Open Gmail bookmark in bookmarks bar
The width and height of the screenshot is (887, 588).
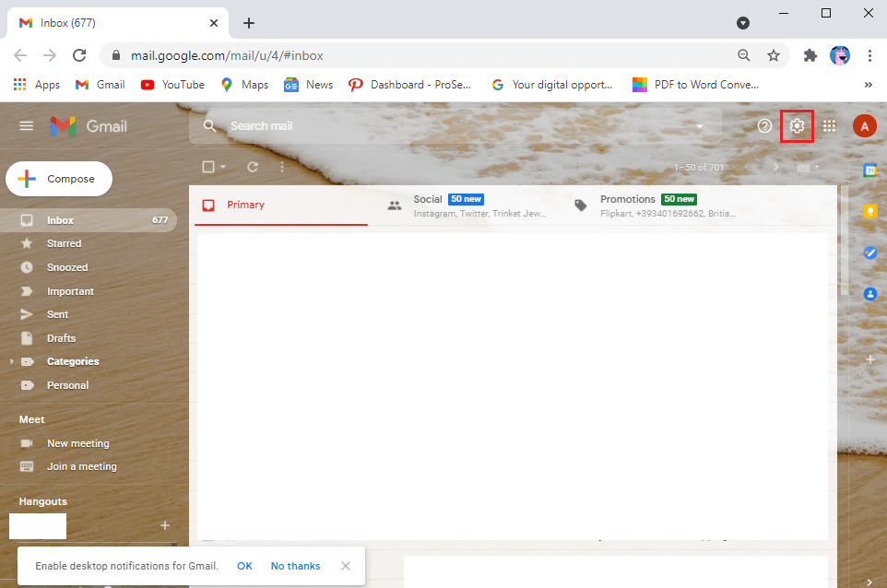(x=101, y=85)
